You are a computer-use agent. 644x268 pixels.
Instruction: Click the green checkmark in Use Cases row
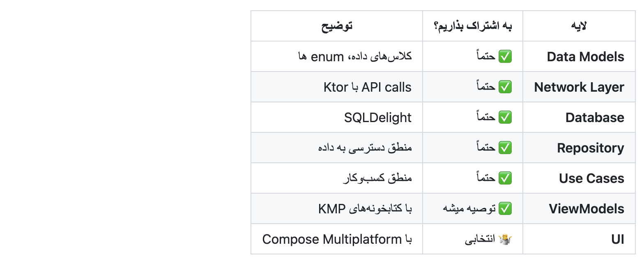coord(505,178)
